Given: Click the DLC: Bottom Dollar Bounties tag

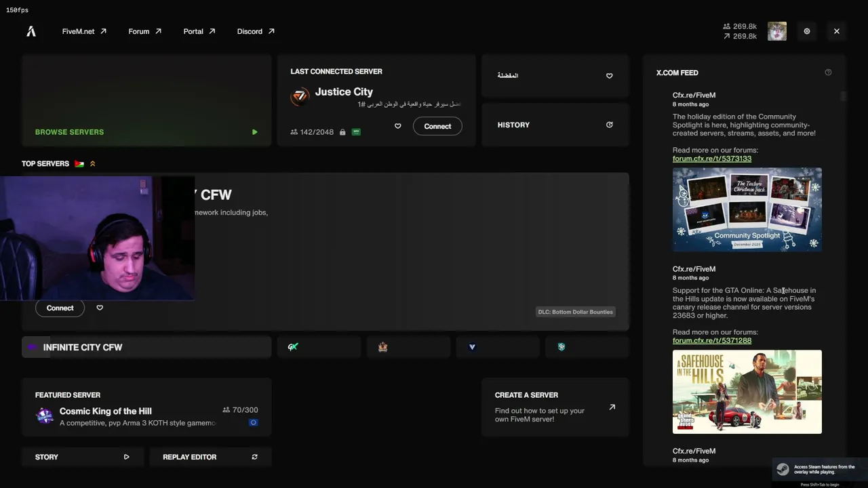Looking at the screenshot, I should pos(575,312).
